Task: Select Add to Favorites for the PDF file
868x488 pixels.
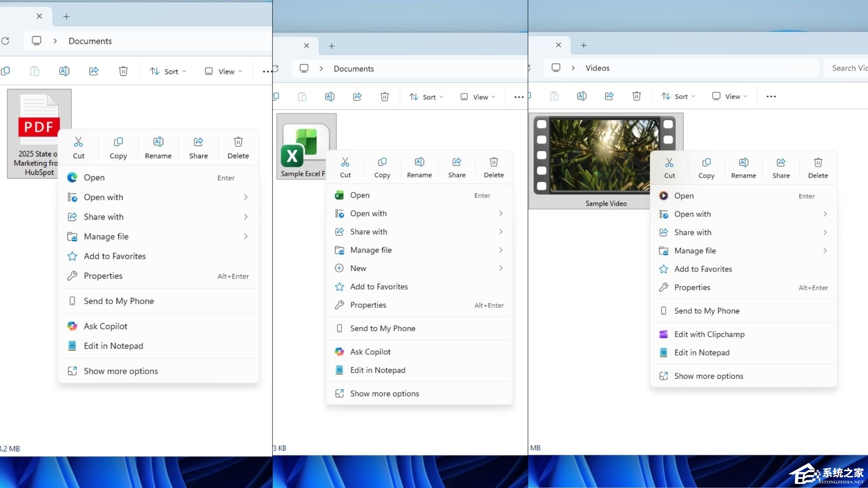Action: coord(114,256)
